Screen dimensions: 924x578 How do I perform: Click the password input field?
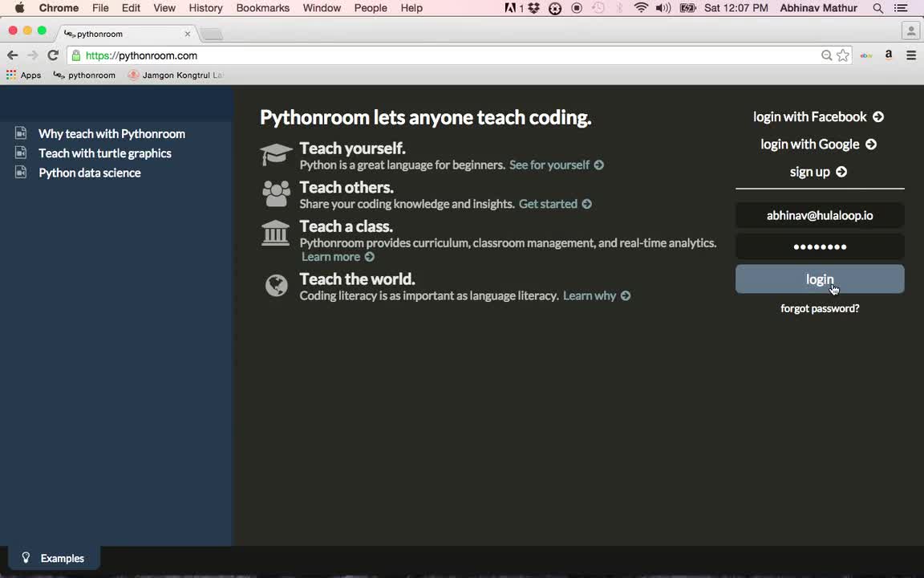[x=820, y=246]
